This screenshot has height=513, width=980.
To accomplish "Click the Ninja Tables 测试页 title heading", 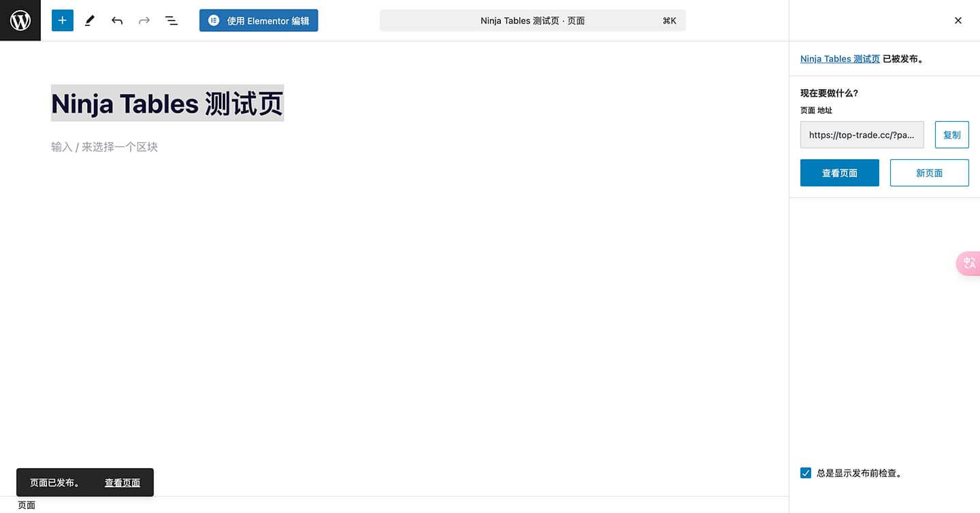I will tap(167, 103).
